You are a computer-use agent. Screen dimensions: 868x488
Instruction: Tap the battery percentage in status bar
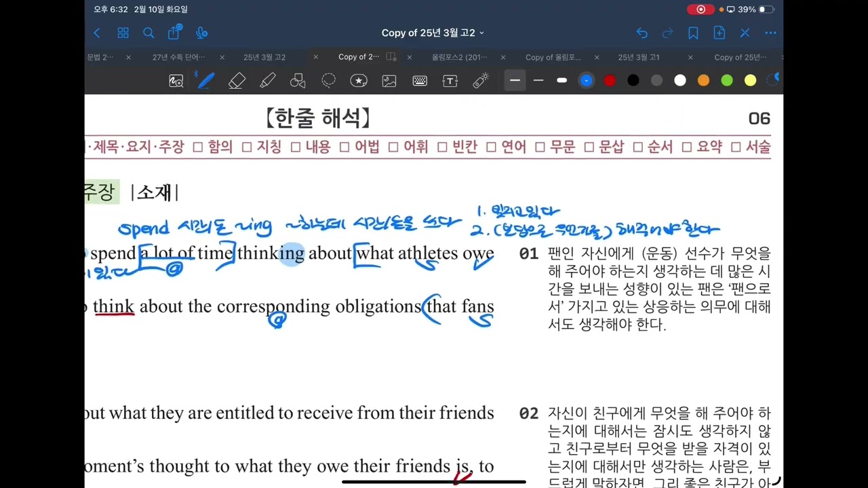tap(747, 9)
